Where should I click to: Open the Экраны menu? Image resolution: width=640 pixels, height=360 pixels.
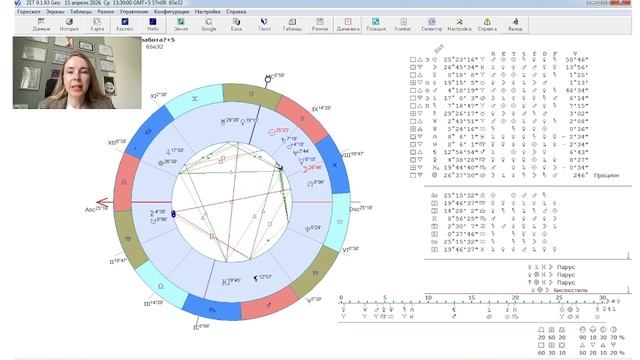click(55, 12)
